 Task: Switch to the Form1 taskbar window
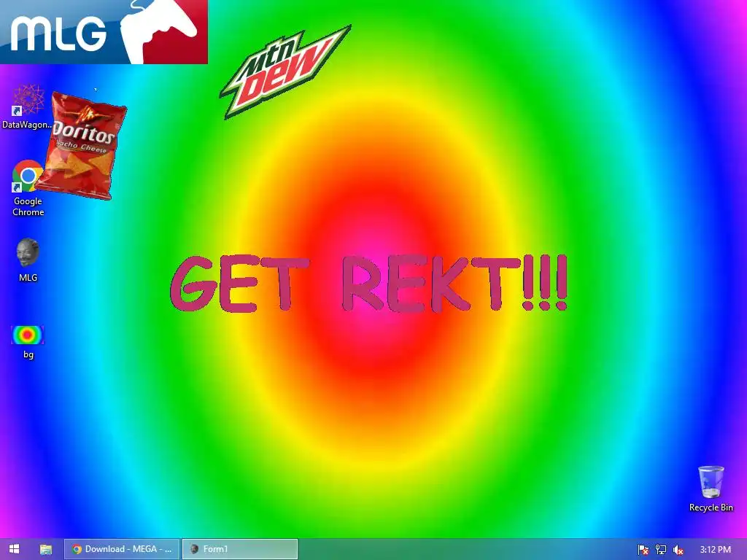tap(240, 549)
